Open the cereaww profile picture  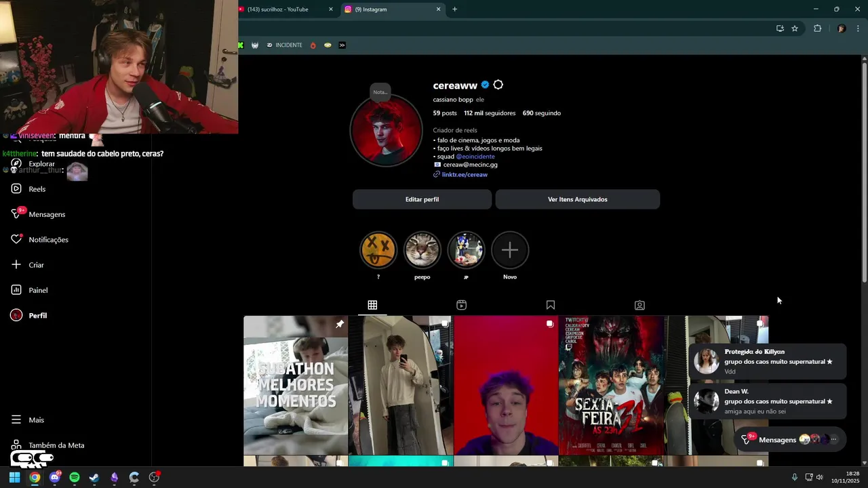click(x=386, y=130)
